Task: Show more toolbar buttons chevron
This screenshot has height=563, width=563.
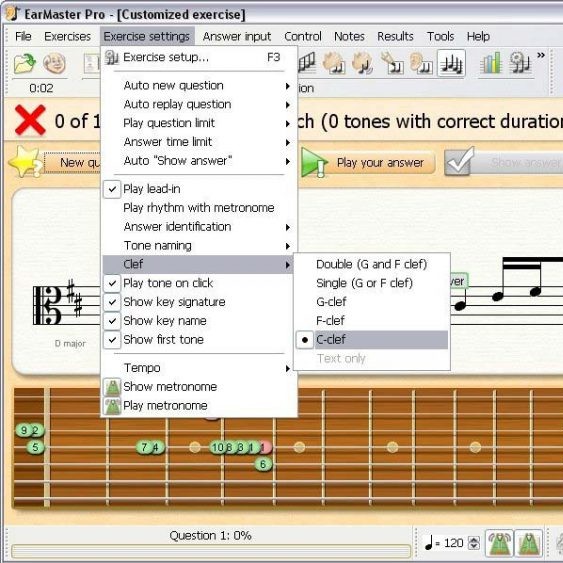Action: 541,55
